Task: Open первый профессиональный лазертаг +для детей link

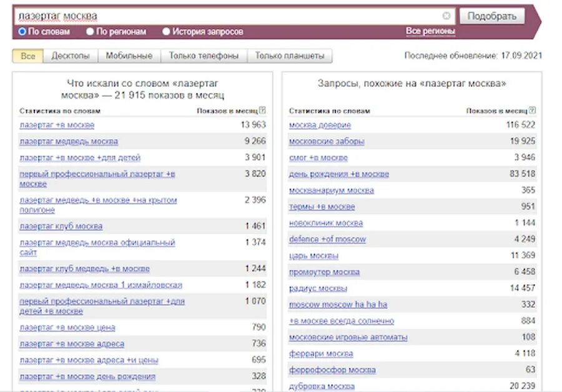Action: (x=102, y=306)
